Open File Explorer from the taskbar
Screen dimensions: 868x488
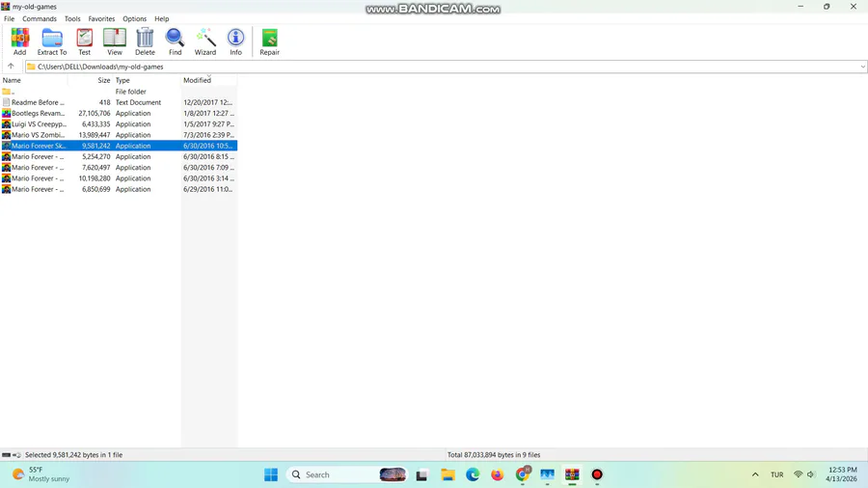point(448,474)
